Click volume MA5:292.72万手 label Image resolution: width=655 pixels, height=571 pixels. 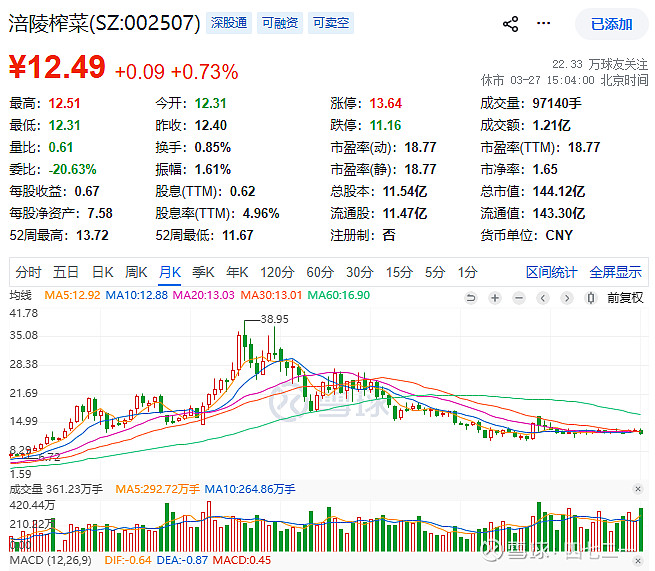click(x=157, y=489)
